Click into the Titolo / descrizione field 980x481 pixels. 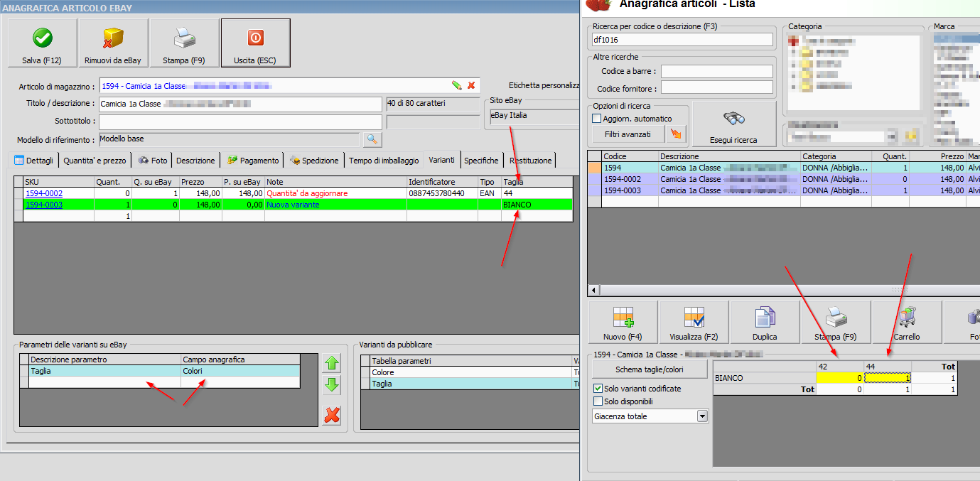click(240, 104)
